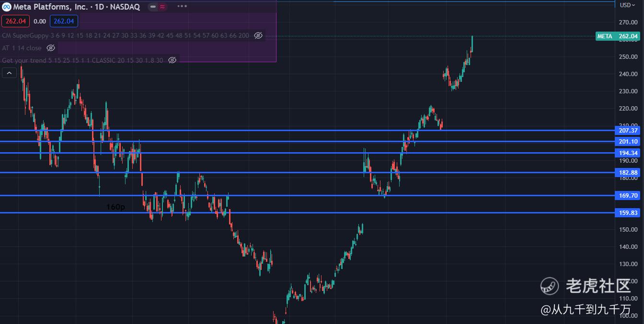Select the 207.37 horizontal line label

click(x=628, y=130)
